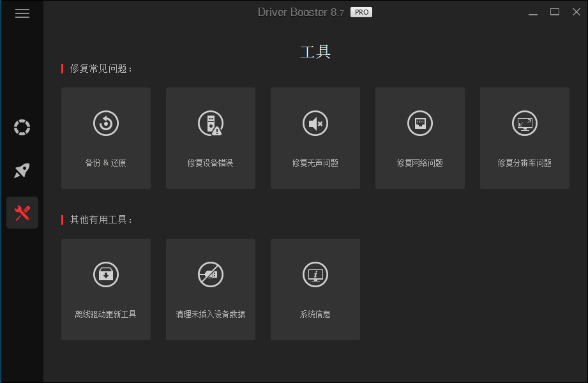
Task: Click the red wrench Tools icon in sidebar
Action: click(x=22, y=212)
